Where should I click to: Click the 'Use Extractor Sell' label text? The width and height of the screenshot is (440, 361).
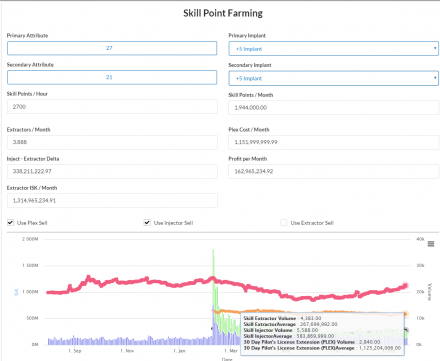[x=312, y=223]
